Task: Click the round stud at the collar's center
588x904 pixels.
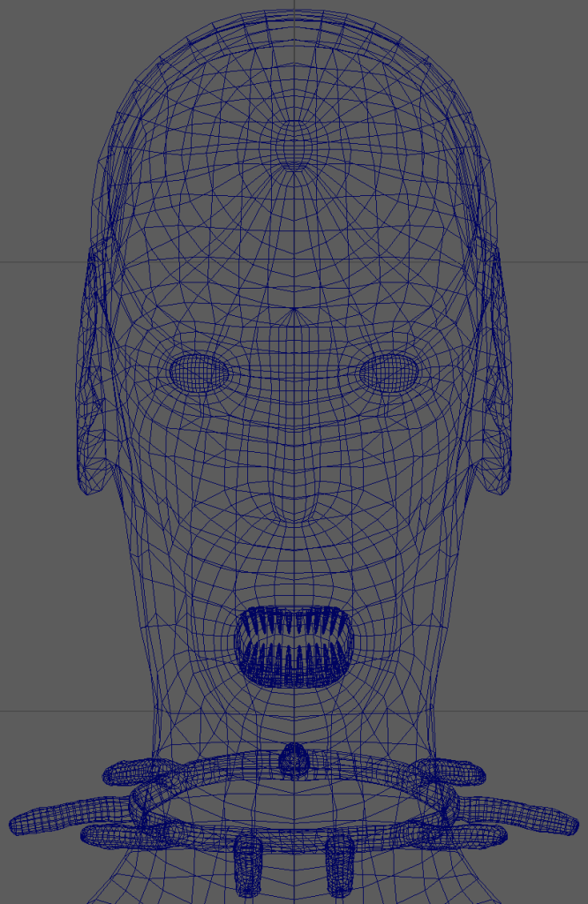Action: pos(294,758)
